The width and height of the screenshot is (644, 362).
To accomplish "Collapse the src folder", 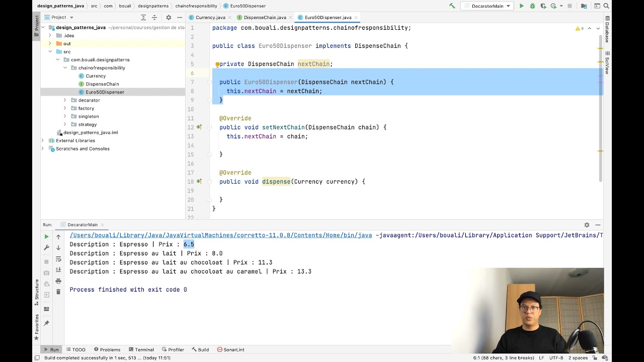I will (x=50, y=52).
